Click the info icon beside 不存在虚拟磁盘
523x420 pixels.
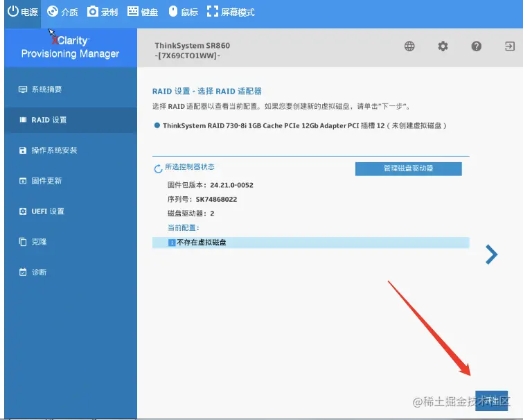(x=171, y=243)
